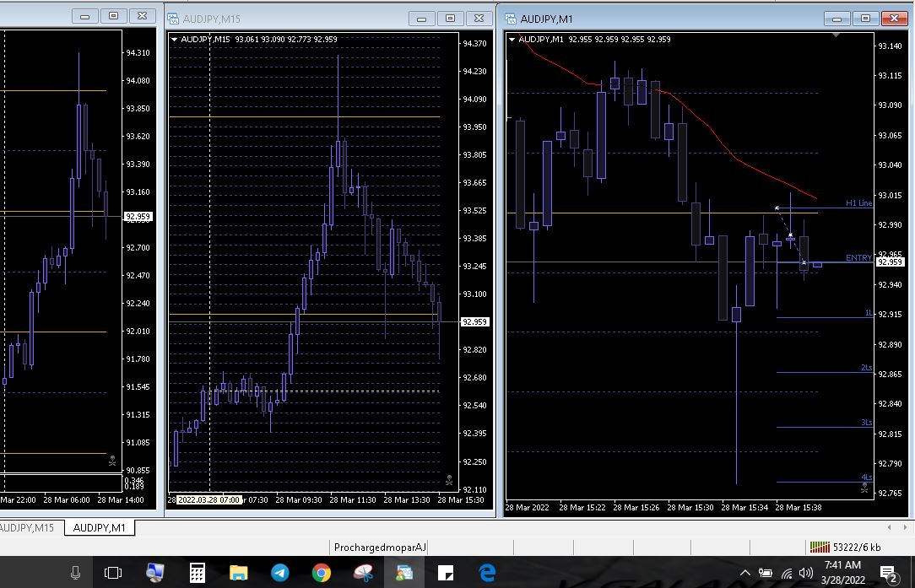The image size is (915, 588).
Task: Open the Telegram taskbar icon
Action: (280, 573)
